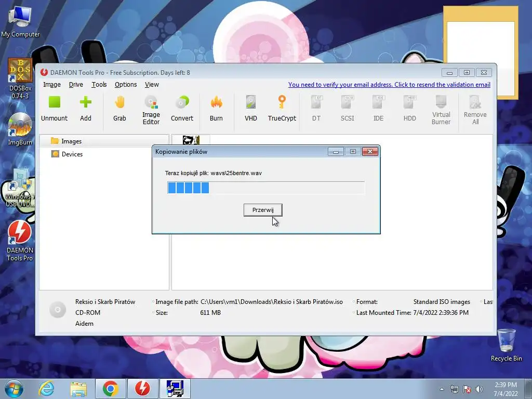Minimize the Kopiowanie plików dialog
532x399 pixels.
pyautogui.click(x=336, y=151)
